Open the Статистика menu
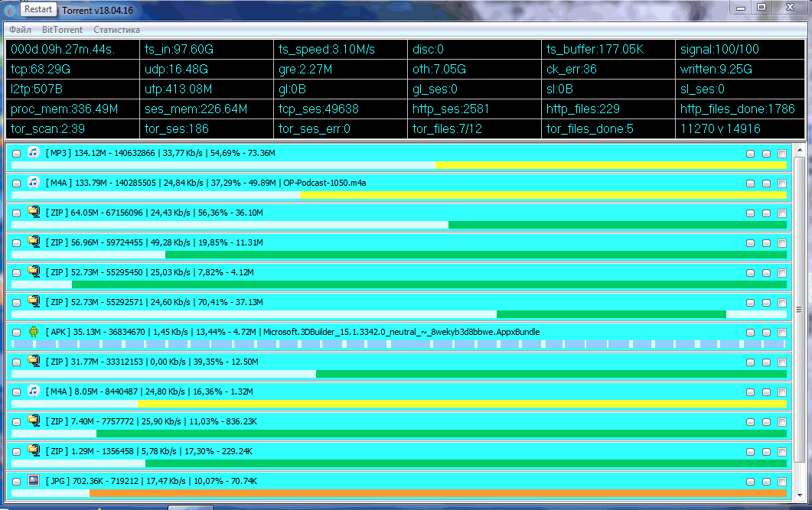Screen dimensions: 812x510 (116, 30)
